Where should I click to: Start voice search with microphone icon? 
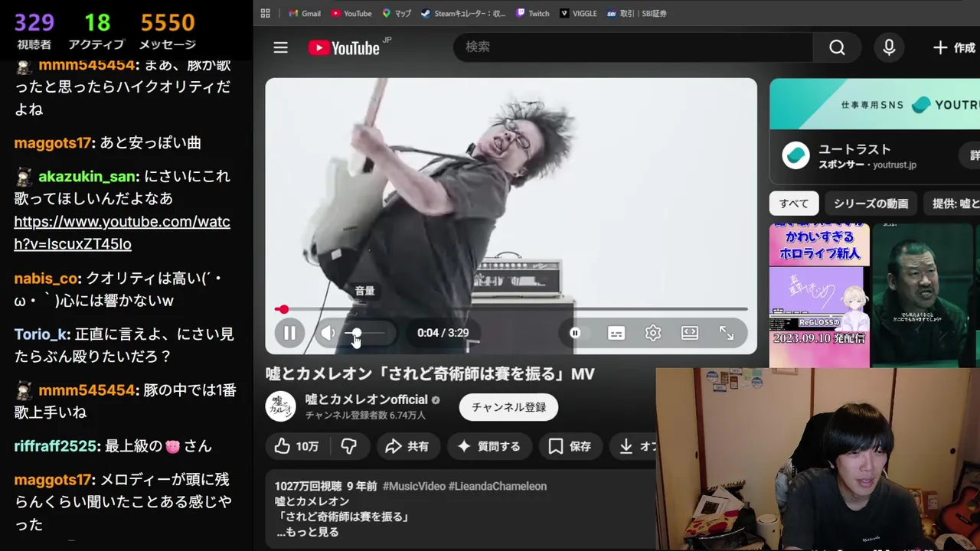pyautogui.click(x=889, y=47)
